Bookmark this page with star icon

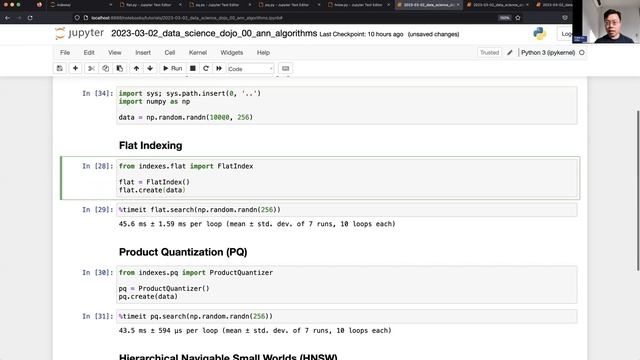tap(518, 18)
